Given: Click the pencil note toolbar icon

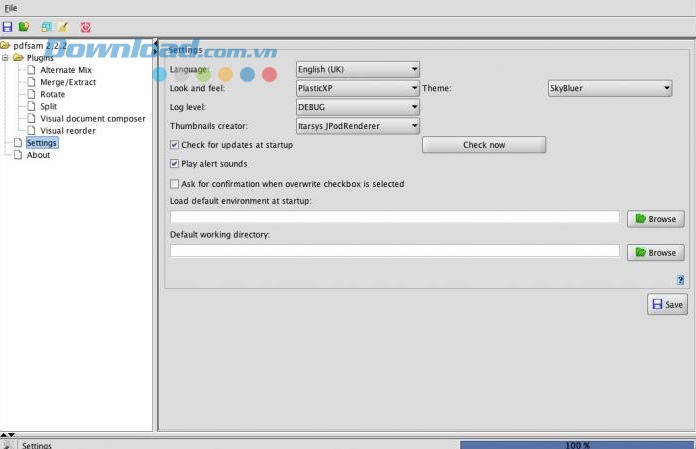Looking at the screenshot, I should tap(62, 26).
